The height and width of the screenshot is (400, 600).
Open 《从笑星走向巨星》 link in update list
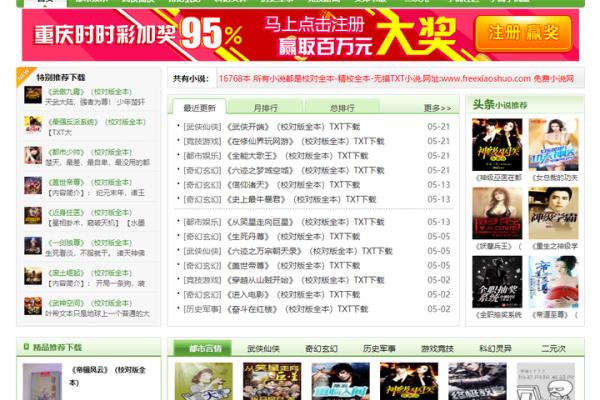pos(305,222)
